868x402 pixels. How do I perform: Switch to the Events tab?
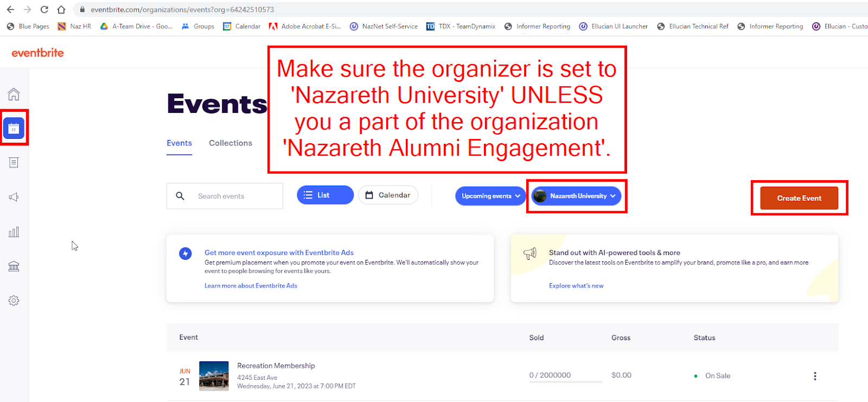coord(179,143)
